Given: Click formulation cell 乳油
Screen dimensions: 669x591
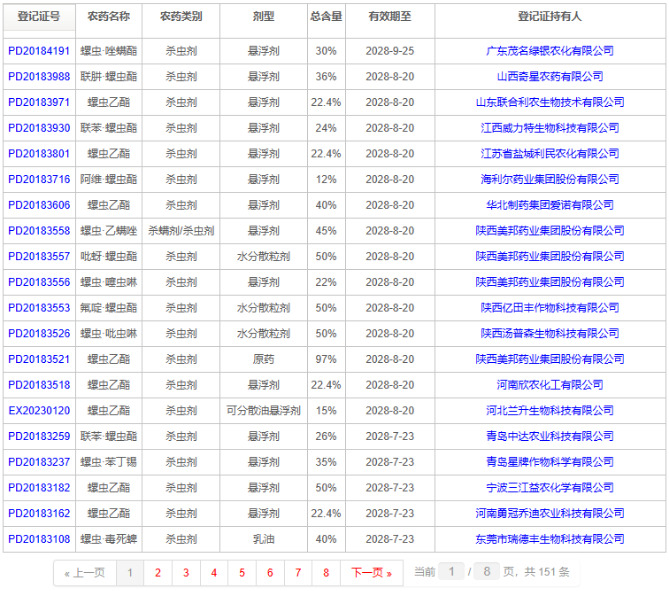Looking at the screenshot, I should pyautogui.click(x=263, y=539).
